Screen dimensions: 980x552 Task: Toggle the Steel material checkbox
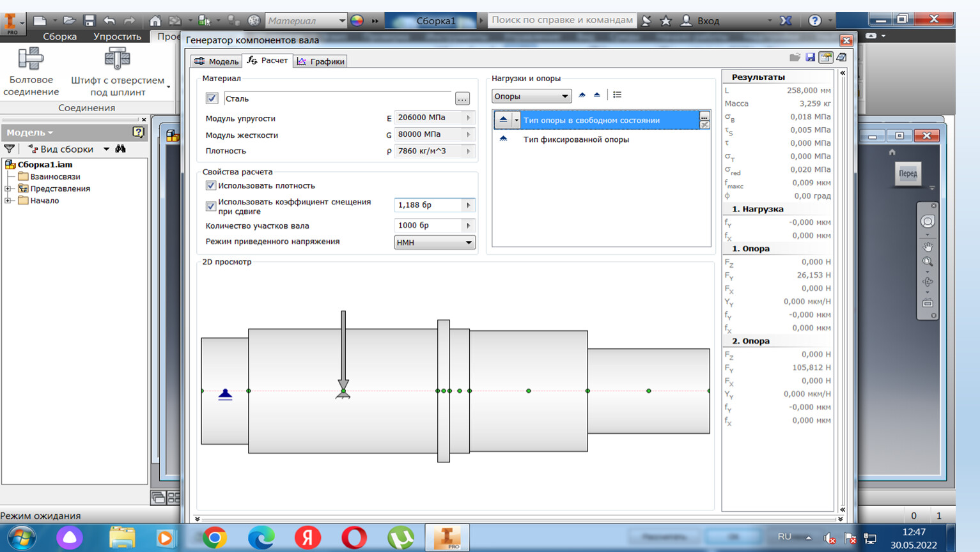pyautogui.click(x=212, y=98)
